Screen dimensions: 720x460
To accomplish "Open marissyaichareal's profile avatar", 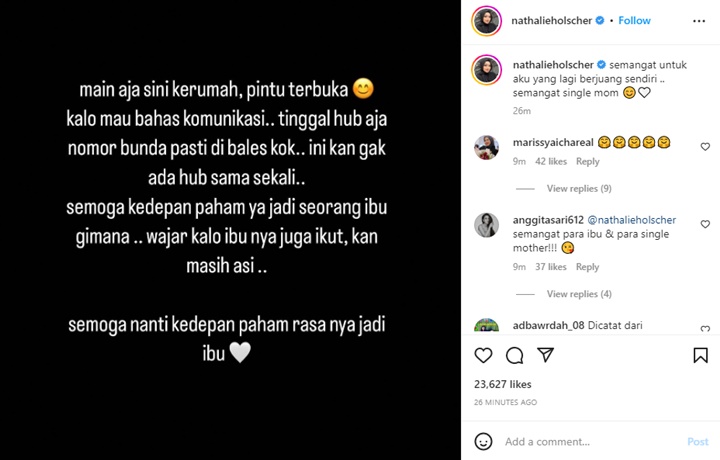I will coord(486,147).
